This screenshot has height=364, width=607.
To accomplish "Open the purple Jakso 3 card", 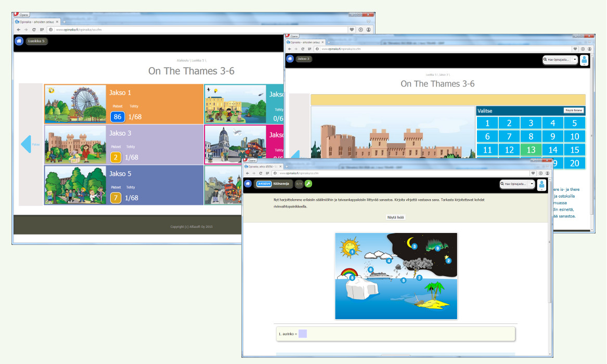I will pos(124,145).
